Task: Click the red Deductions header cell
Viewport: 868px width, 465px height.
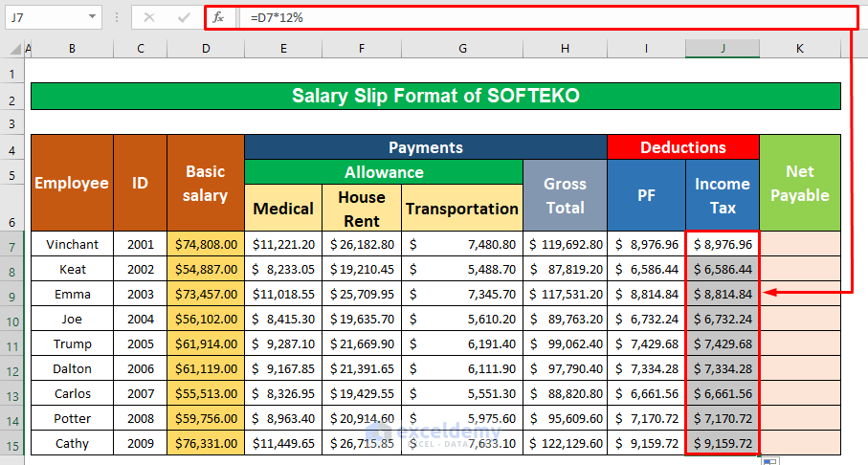Action: coord(683,147)
